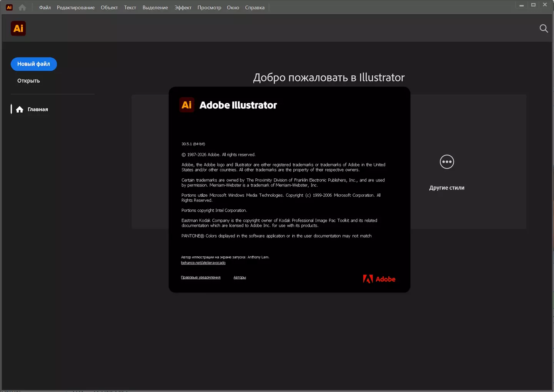Click the Новый файл button
554x392 pixels.
34,64
